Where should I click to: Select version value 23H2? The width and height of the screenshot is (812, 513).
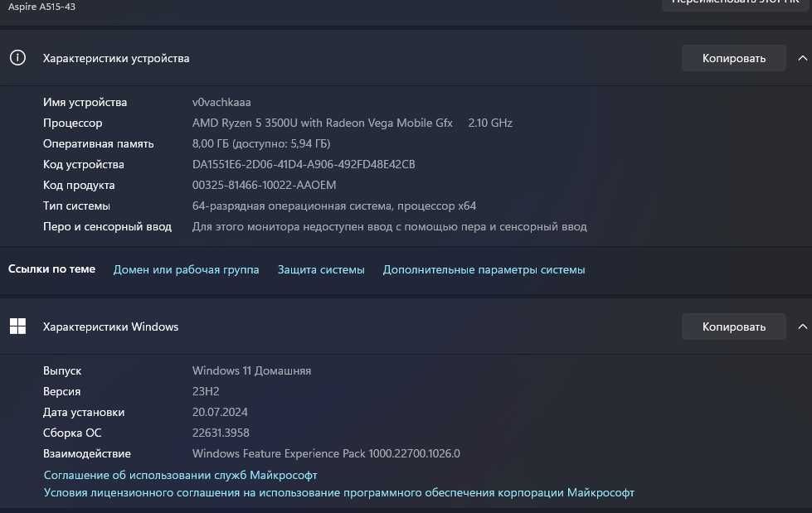(x=206, y=391)
